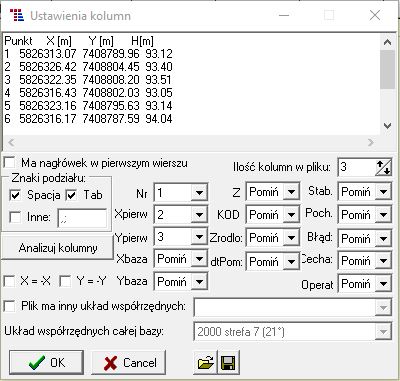Check the X = -X option
This screenshot has width=400, height=381.
pos(9,281)
